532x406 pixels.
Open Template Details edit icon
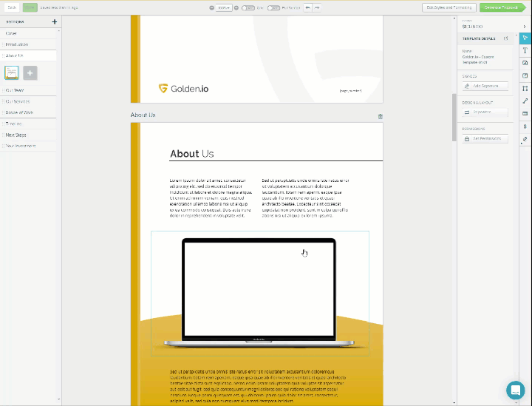pos(506,38)
